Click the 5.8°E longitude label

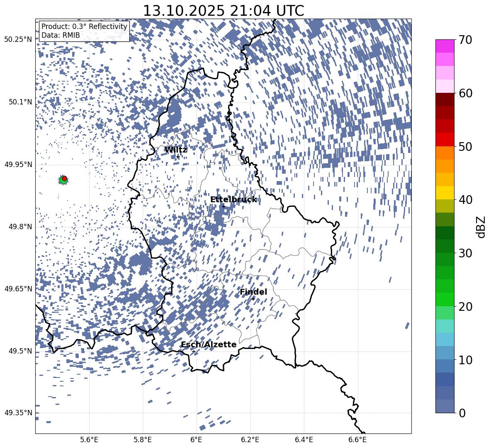pos(143,440)
